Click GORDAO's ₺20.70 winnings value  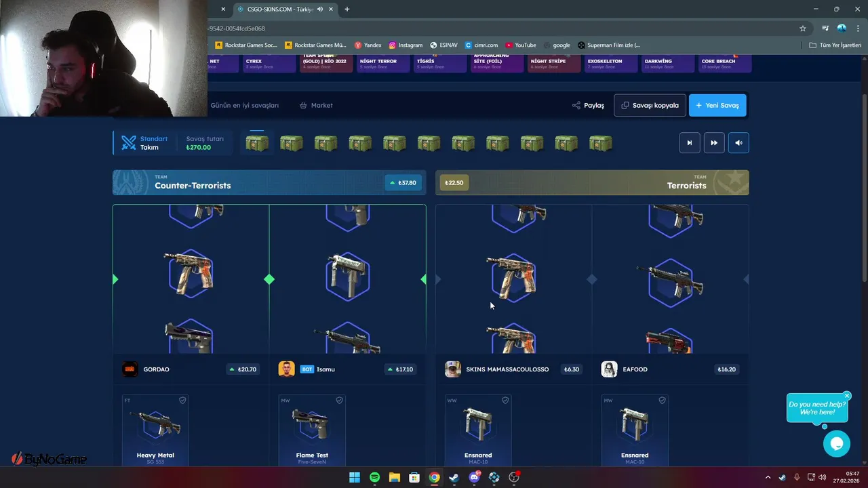242,369
